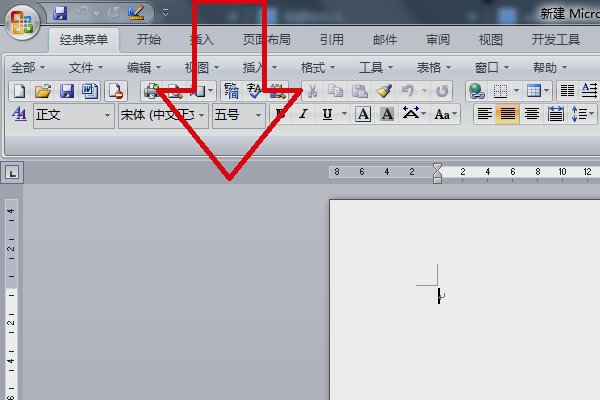Click the text direction icon
This screenshot has width=600, height=400.
[x=590, y=91]
